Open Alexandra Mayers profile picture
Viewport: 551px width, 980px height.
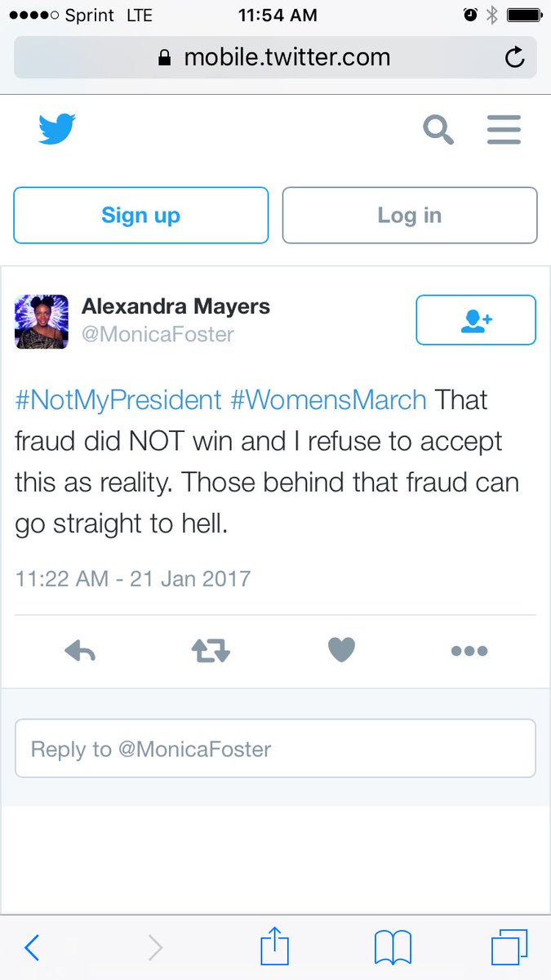pos(42,322)
